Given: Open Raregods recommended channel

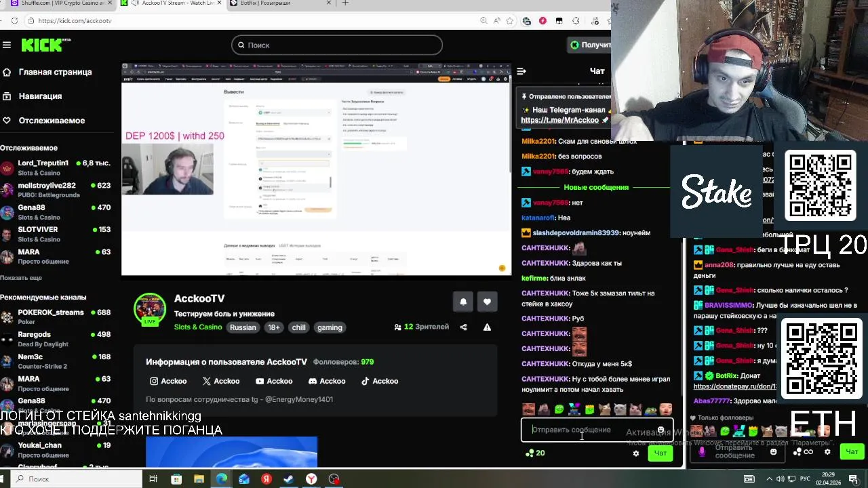Looking at the screenshot, I should tap(56, 339).
